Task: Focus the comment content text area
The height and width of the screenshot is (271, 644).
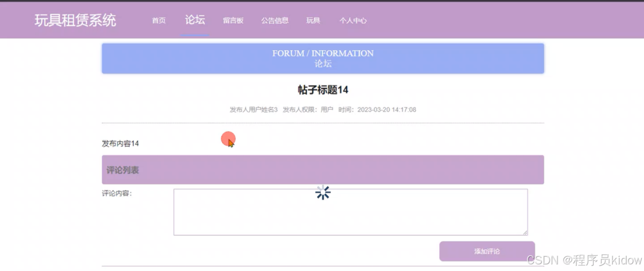Action: [350, 212]
